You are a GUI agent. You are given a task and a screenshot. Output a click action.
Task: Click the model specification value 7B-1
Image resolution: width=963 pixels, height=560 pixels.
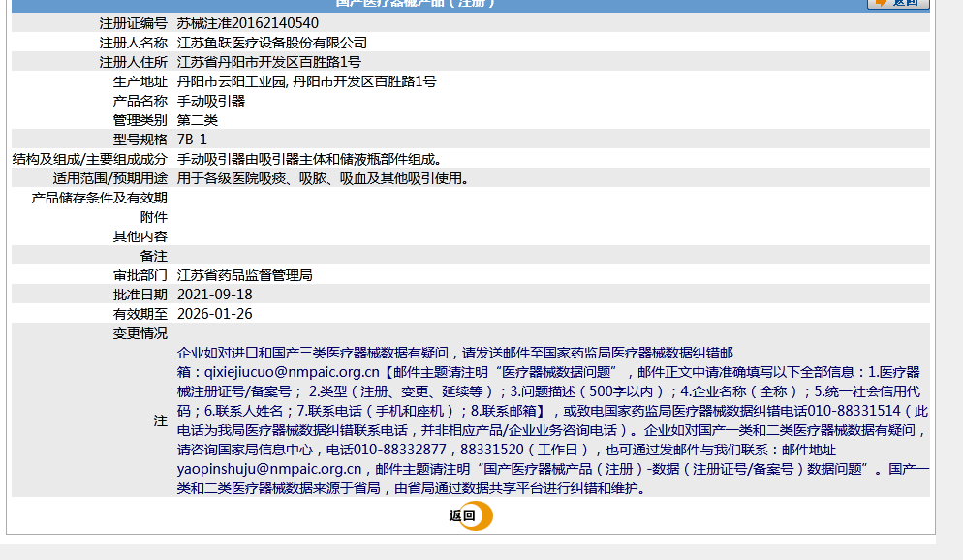click(192, 140)
